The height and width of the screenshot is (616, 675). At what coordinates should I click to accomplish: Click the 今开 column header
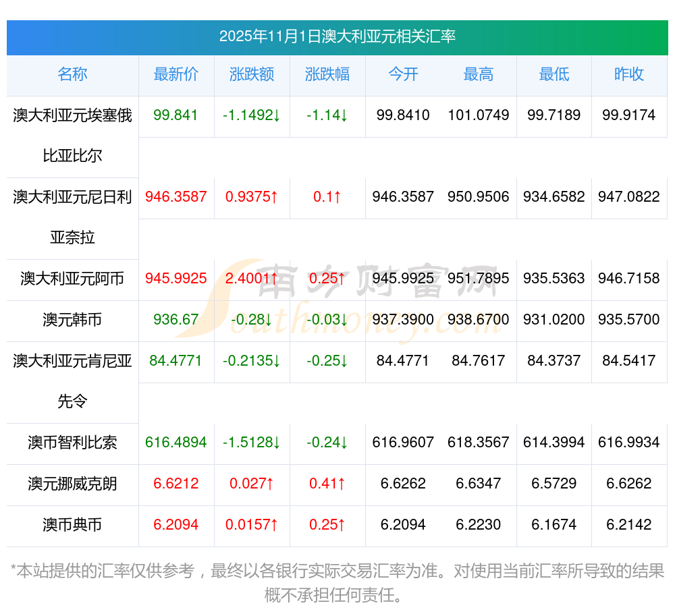click(x=403, y=74)
